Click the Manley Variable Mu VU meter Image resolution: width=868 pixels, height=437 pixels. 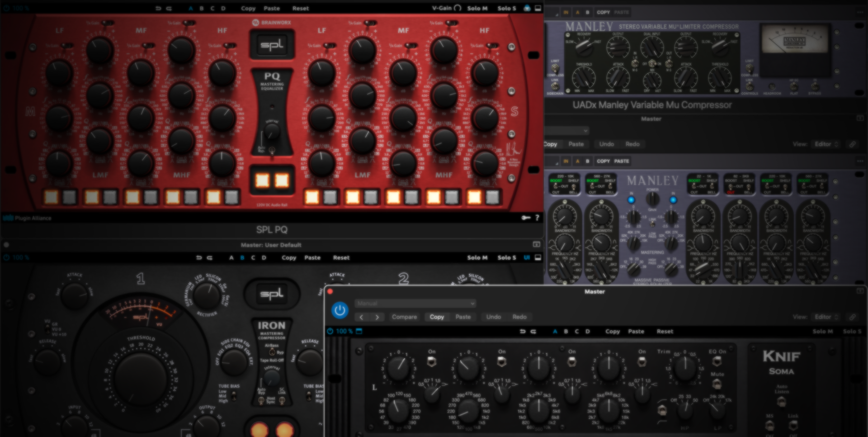[x=795, y=40]
